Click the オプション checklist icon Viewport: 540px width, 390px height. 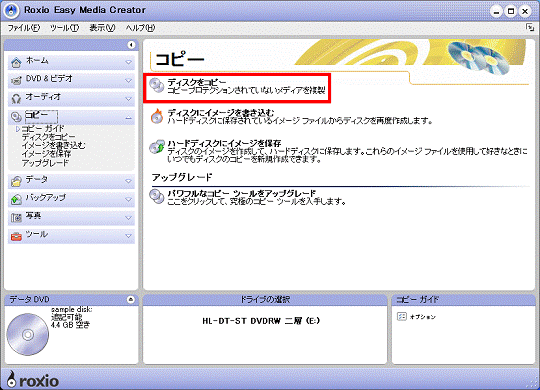click(x=402, y=316)
